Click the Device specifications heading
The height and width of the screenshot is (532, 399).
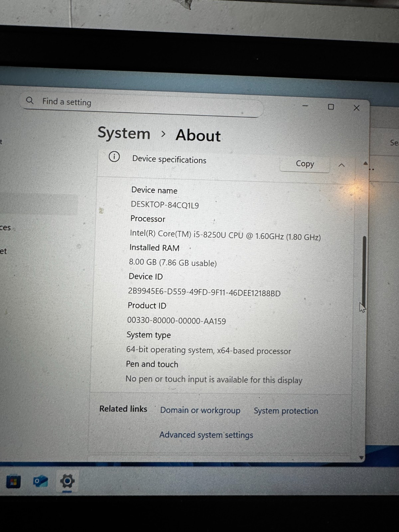click(169, 160)
